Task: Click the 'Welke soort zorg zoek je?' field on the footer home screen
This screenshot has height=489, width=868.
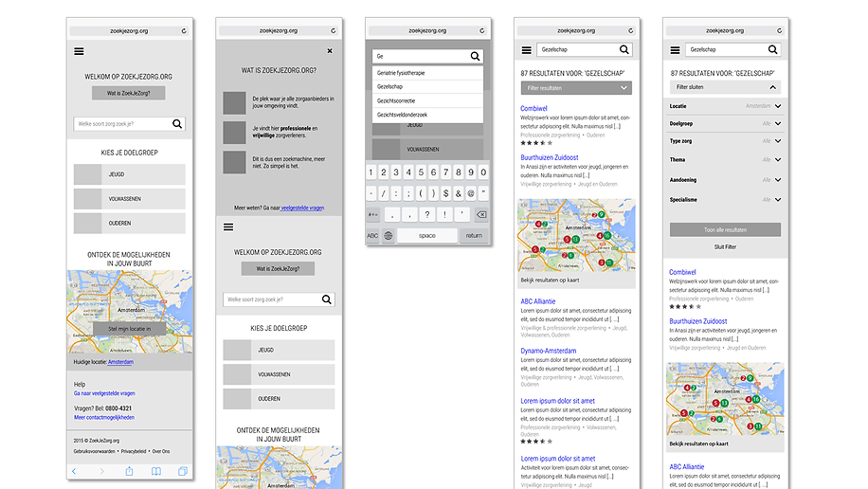Action: (x=130, y=124)
